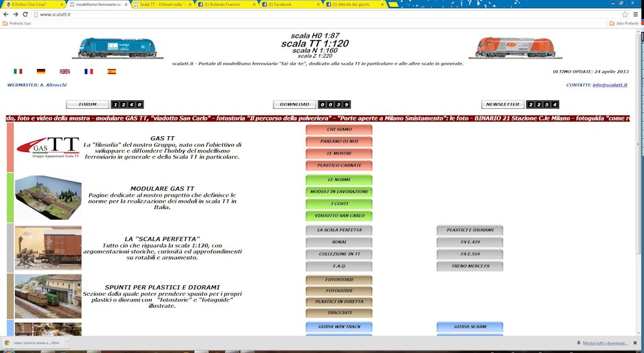Open the PLASTICI IN DIRETTA button

pyautogui.click(x=339, y=302)
